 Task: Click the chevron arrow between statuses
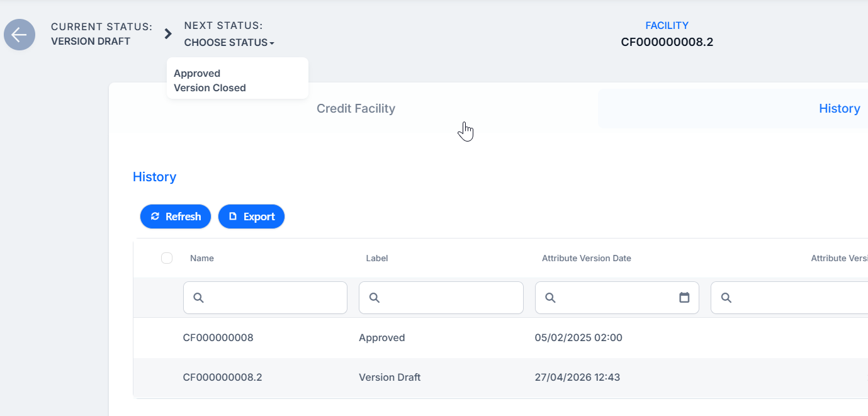click(x=168, y=34)
